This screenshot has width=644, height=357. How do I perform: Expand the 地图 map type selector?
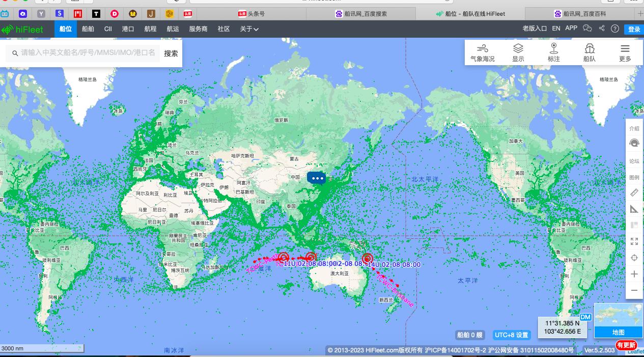[x=618, y=332]
